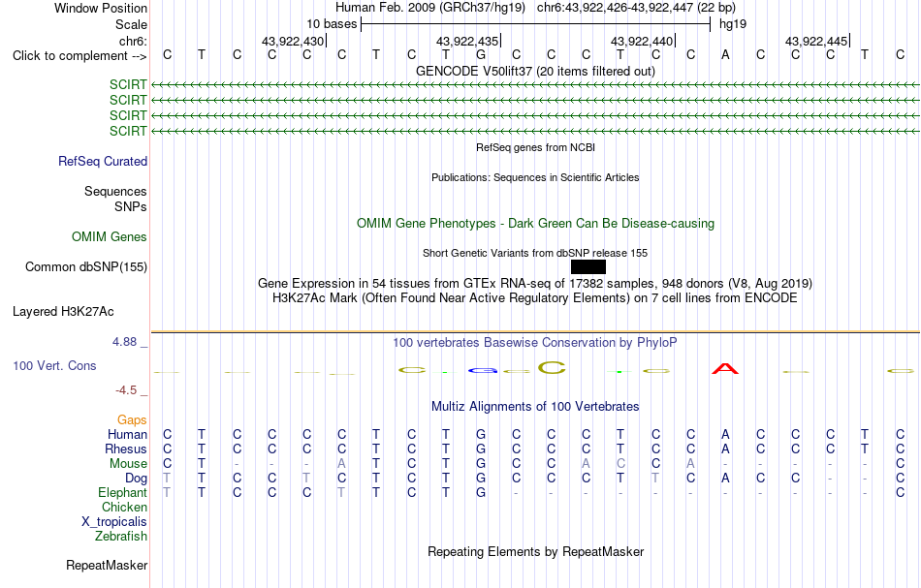
Task: Click the 43,922,430 coordinate tick label
Action: coord(293,41)
